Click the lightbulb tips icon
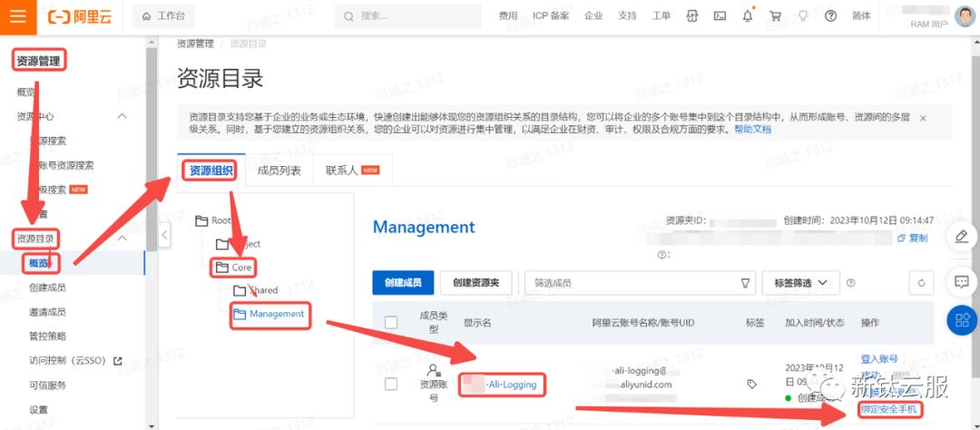The width and height of the screenshot is (980, 430). click(803, 16)
